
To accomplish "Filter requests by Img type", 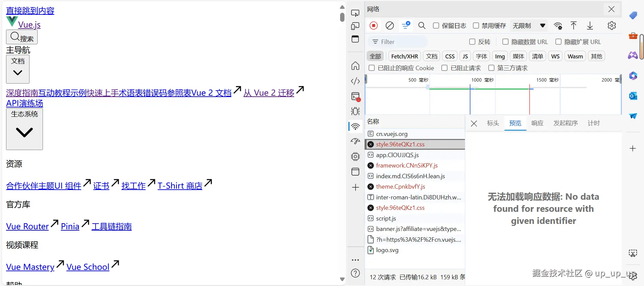I will [500, 56].
